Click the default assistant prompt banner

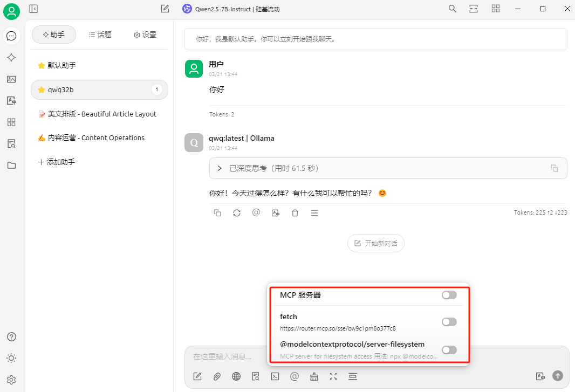(x=376, y=39)
